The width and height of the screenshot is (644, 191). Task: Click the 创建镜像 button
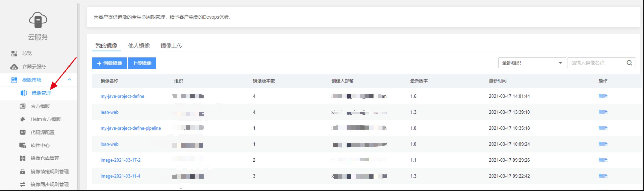(x=110, y=63)
